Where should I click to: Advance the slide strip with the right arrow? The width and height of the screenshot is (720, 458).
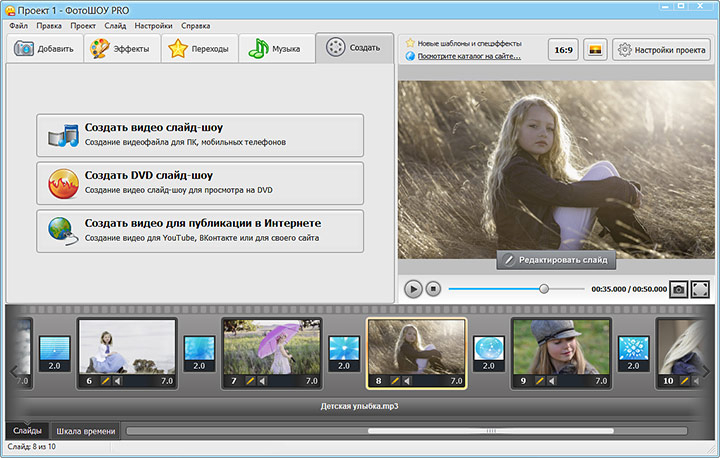[x=707, y=371]
